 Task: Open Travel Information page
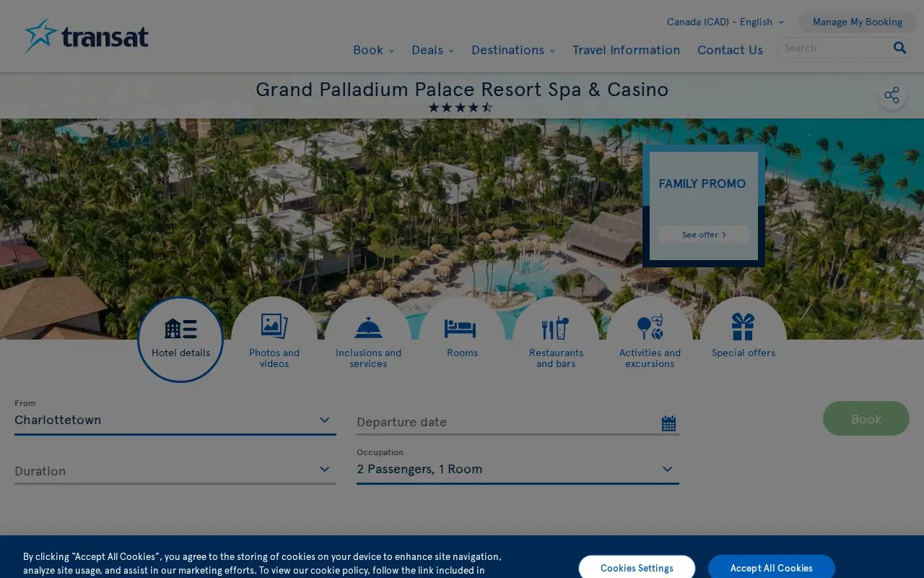[626, 50]
